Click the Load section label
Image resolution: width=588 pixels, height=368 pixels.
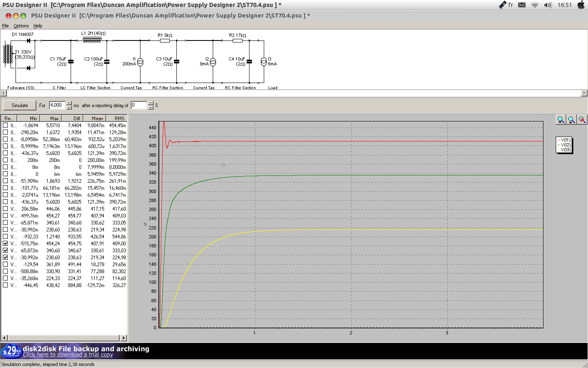click(273, 88)
